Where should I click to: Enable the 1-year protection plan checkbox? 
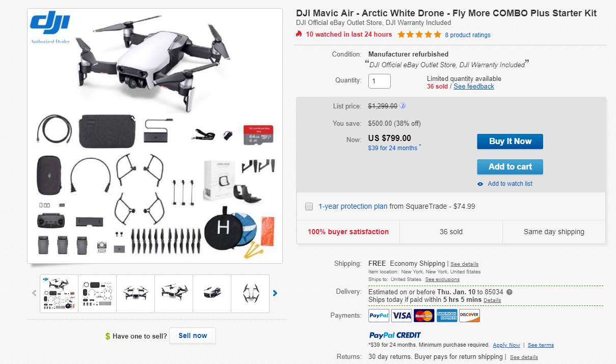(x=309, y=206)
